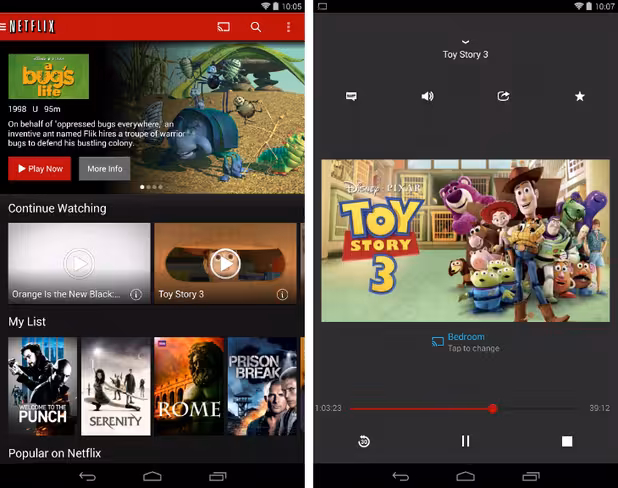Play Toy Story 3 in Continue Watching
This screenshot has width=618, height=488.
(x=225, y=264)
